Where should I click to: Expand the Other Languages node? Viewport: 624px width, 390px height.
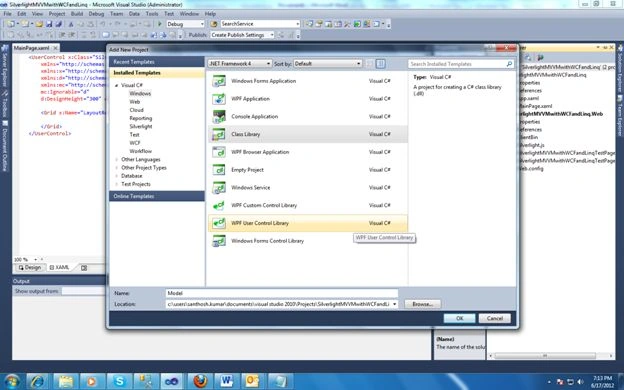pyautogui.click(x=117, y=160)
